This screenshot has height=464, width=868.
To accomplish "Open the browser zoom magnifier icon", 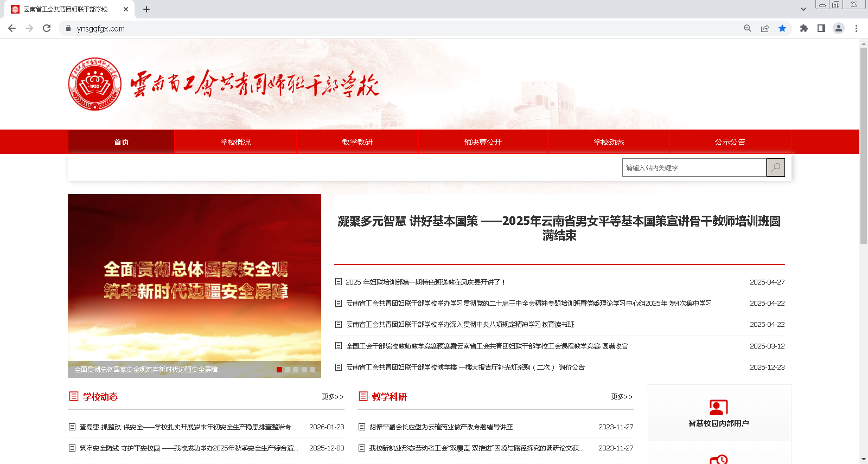I will 747,28.
